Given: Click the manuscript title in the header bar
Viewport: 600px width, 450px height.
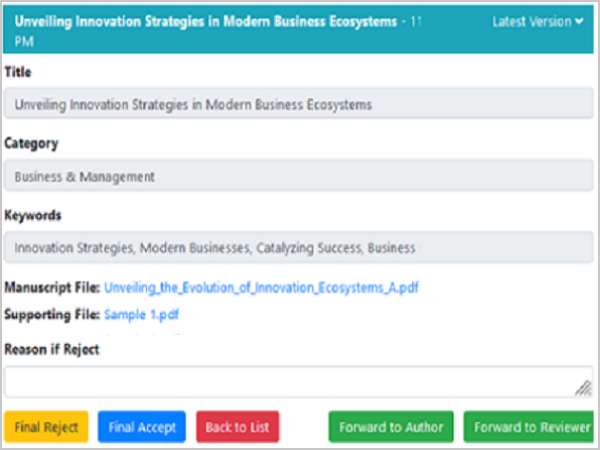Looking at the screenshot, I should [205, 22].
